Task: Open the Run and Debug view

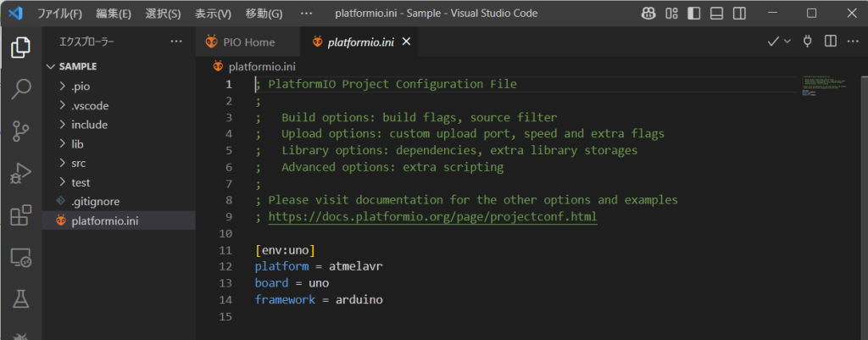Action: pyautogui.click(x=20, y=173)
